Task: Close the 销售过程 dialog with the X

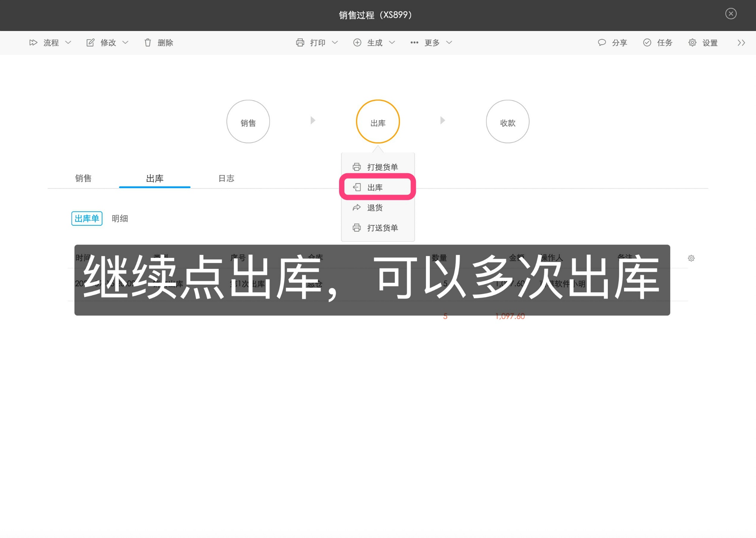Action: coord(731,14)
